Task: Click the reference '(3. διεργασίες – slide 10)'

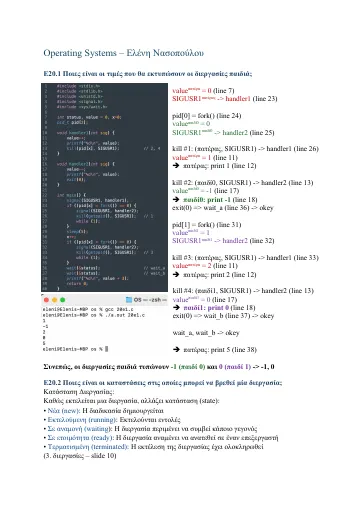Action: click(x=80, y=456)
